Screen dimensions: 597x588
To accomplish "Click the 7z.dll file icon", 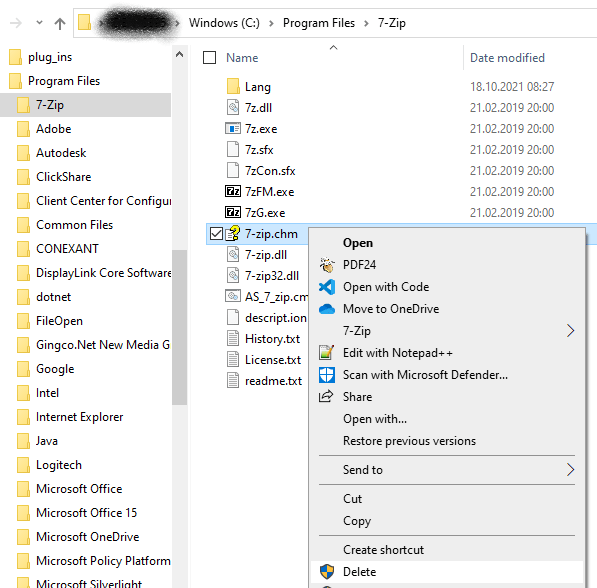I will 233,107.
